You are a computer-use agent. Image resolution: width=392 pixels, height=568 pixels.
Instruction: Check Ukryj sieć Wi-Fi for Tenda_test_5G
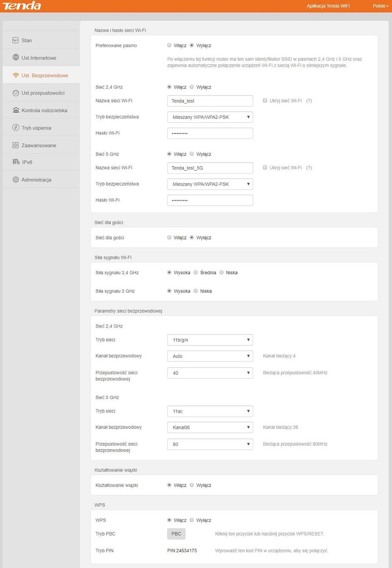265,168
